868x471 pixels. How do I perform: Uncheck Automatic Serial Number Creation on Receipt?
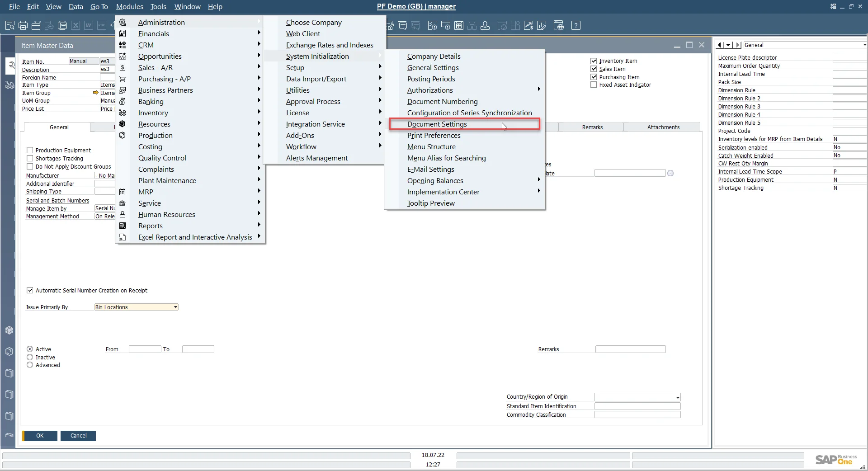(x=30, y=291)
